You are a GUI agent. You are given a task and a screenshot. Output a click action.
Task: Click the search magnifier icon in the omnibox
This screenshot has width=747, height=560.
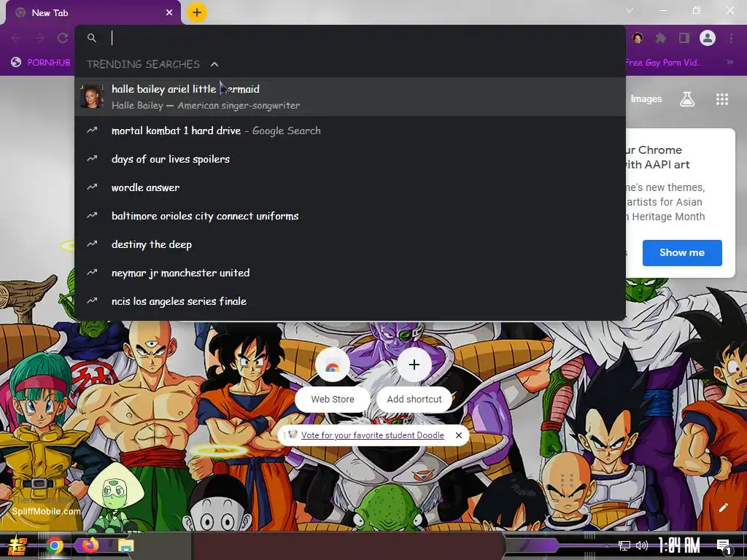(92, 38)
